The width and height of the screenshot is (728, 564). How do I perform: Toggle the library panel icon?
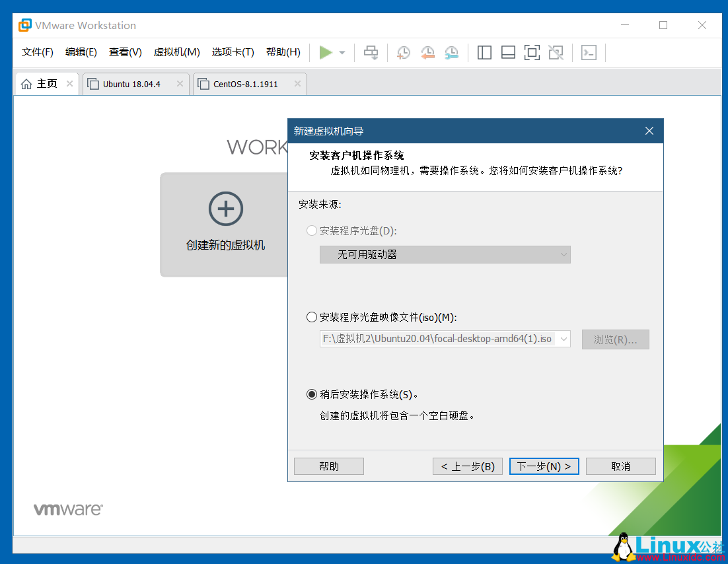tap(484, 52)
